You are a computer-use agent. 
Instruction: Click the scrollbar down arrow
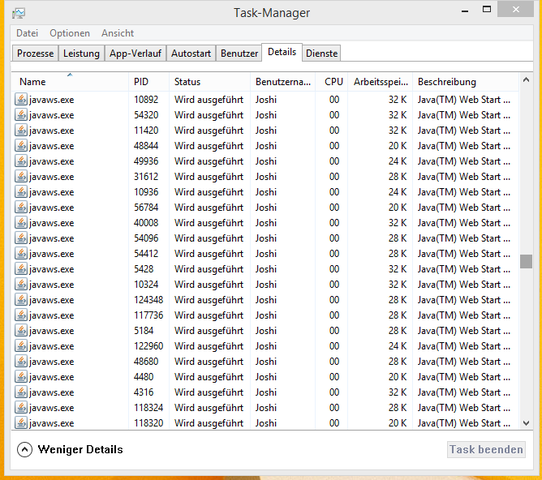pyautogui.click(x=526, y=423)
